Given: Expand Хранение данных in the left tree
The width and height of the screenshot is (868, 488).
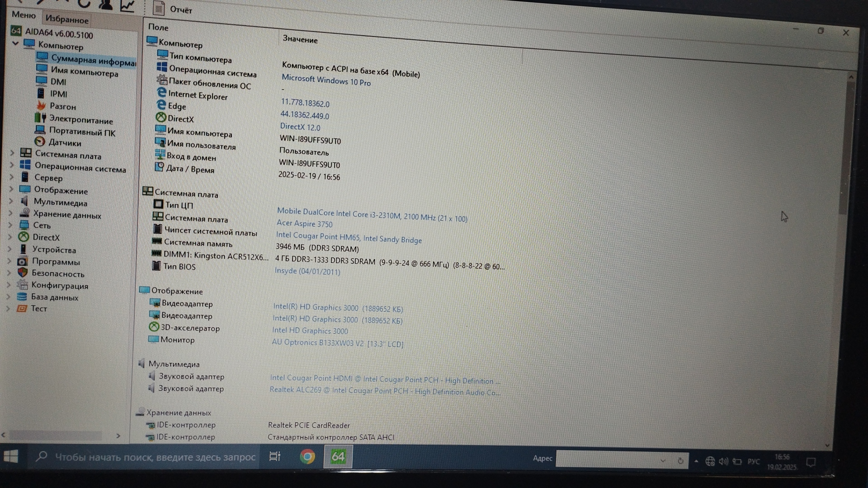Looking at the screenshot, I should (10, 212).
